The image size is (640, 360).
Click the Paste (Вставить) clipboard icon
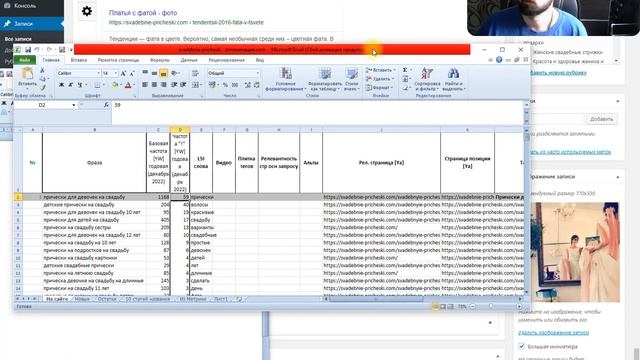tap(27, 74)
